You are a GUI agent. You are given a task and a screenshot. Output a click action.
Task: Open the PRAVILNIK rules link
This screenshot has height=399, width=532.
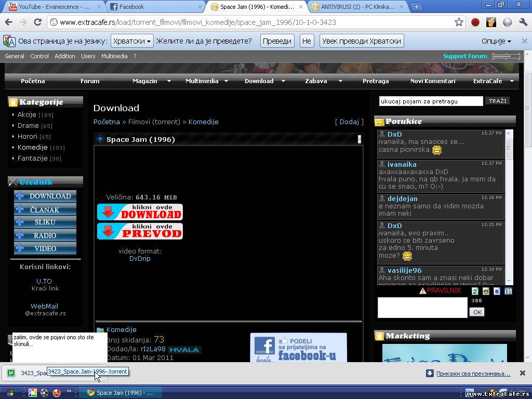tap(444, 290)
